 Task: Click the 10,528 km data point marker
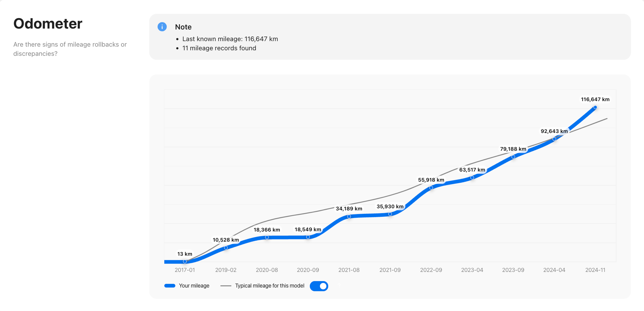pyautogui.click(x=226, y=247)
